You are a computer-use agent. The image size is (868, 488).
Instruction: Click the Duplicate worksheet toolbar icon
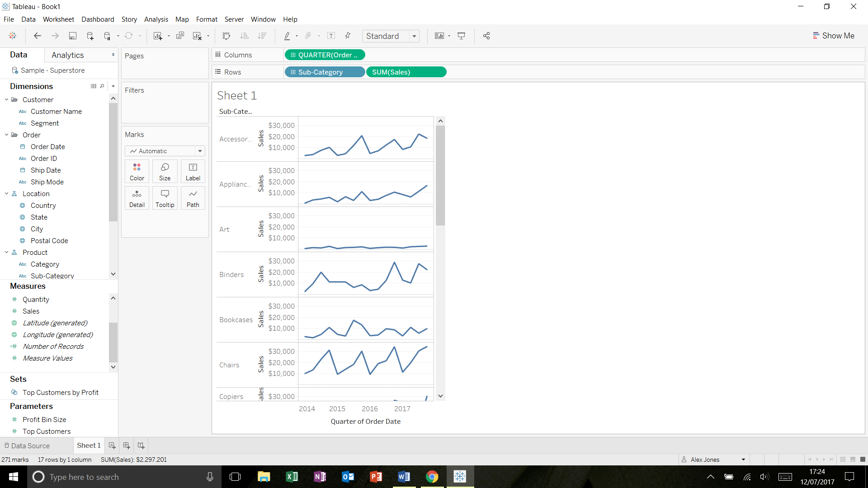click(x=180, y=36)
